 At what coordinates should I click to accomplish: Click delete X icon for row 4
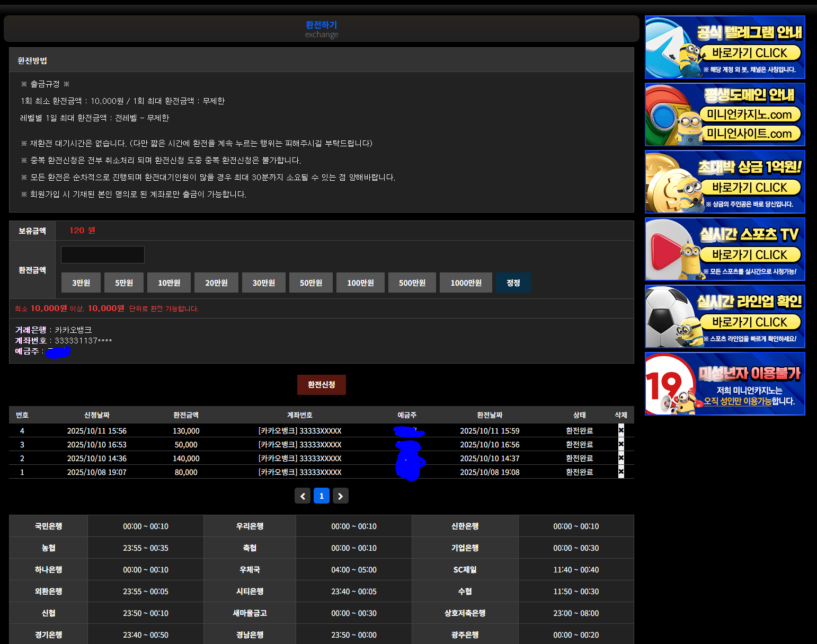click(x=621, y=430)
